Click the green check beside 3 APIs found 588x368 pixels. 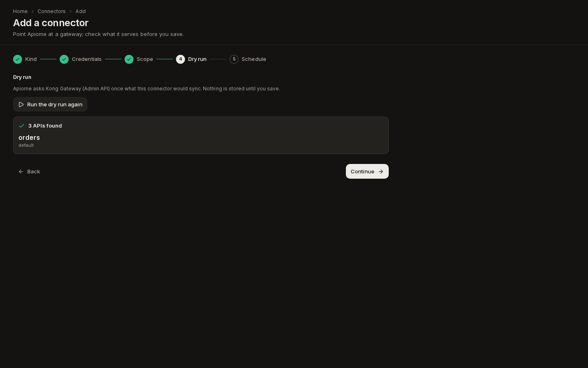click(x=22, y=126)
